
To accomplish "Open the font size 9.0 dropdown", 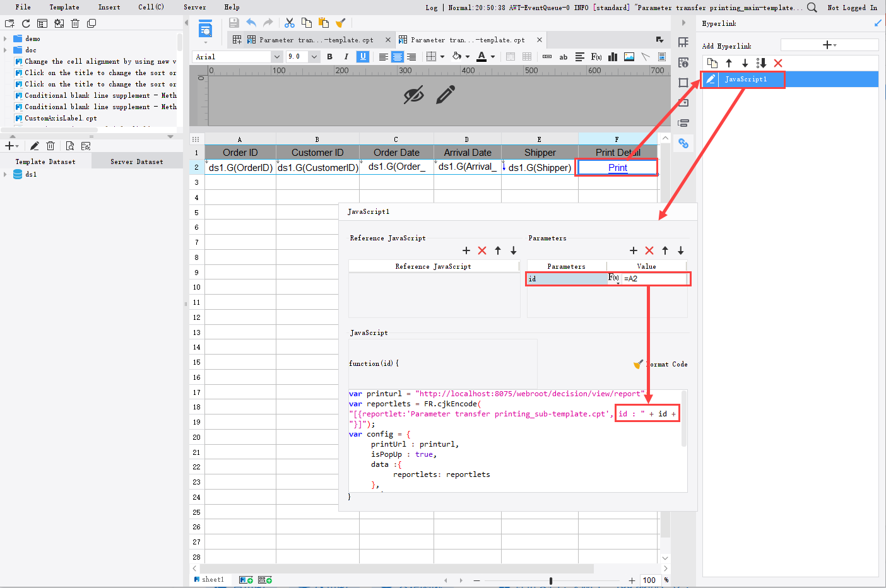I will 314,56.
